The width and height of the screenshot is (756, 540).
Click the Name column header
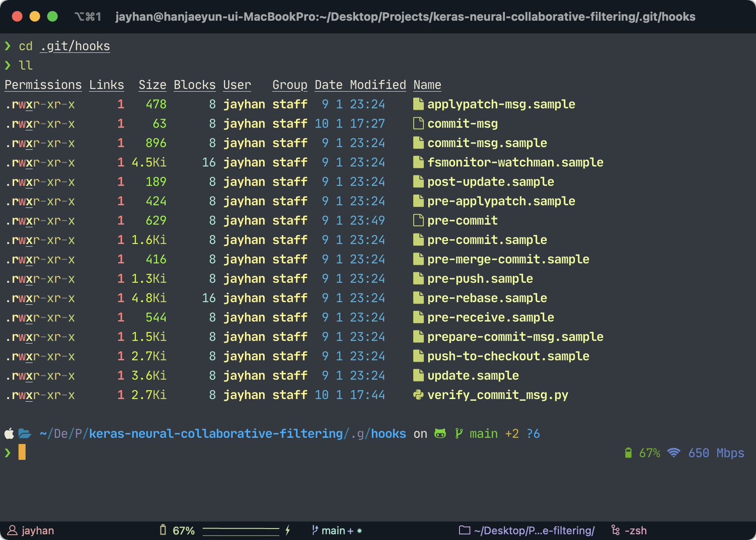[x=427, y=85]
